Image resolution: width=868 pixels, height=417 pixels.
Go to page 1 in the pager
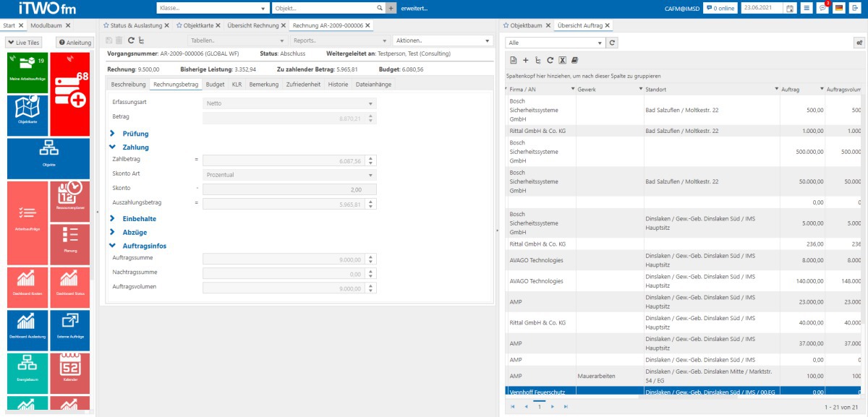point(539,408)
